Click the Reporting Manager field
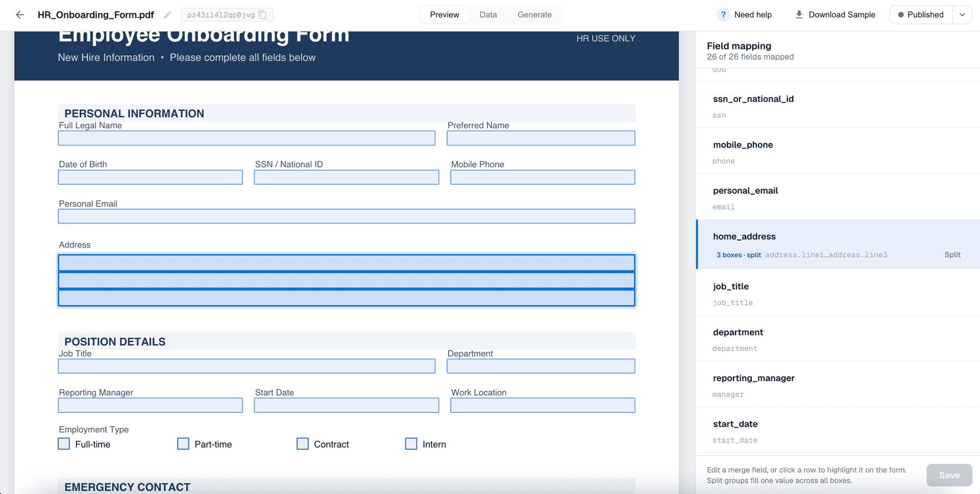This screenshot has width=980, height=494. tap(151, 405)
